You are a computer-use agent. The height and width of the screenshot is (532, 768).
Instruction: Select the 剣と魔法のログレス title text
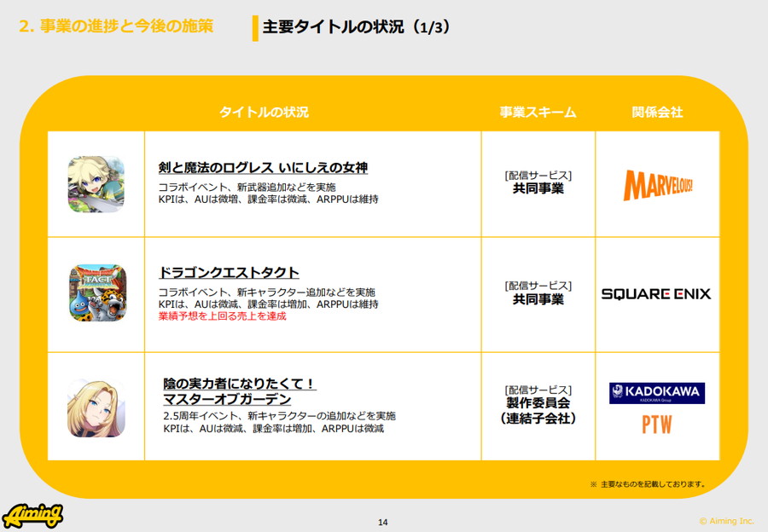click(263, 168)
